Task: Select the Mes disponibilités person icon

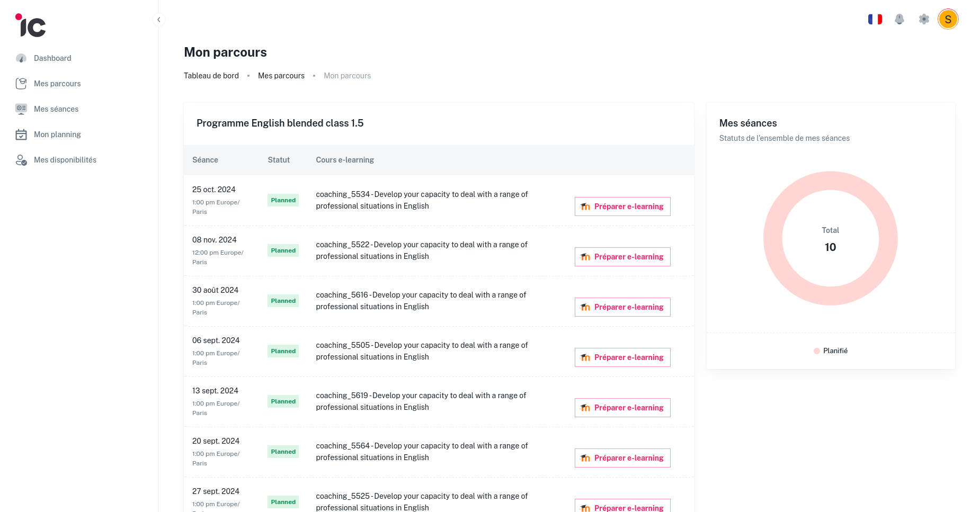Action: click(x=21, y=159)
